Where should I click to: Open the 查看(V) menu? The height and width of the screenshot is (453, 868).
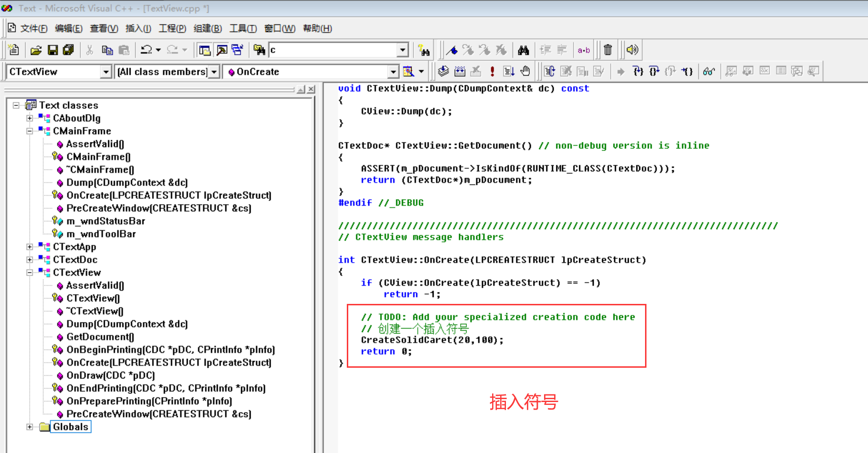[x=104, y=29]
